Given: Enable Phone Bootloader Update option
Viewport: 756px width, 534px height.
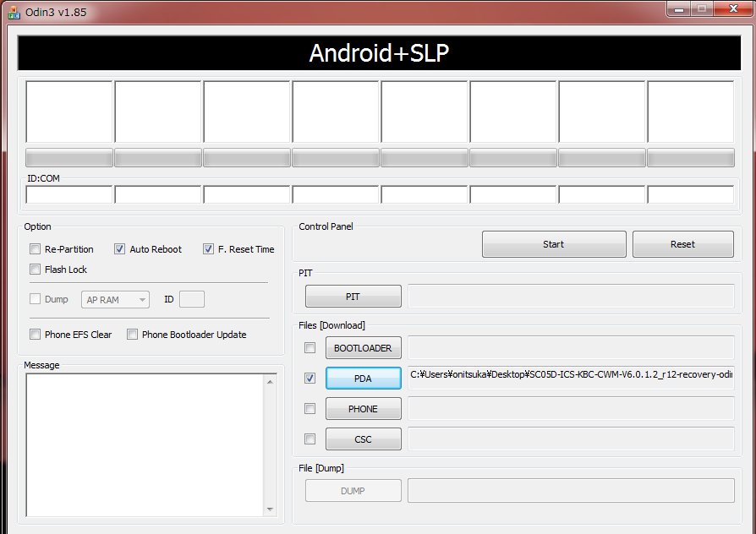Looking at the screenshot, I should [x=132, y=335].
